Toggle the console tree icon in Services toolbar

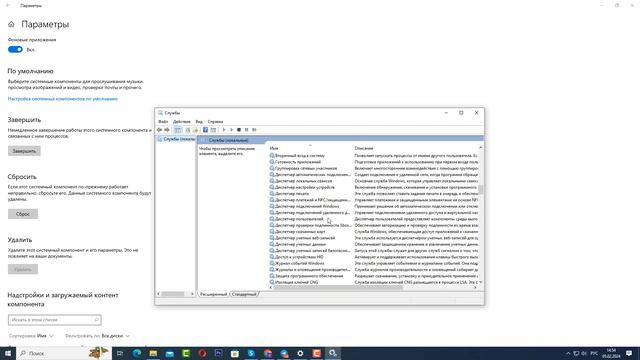pyautogui.click(x=178, y=130)
